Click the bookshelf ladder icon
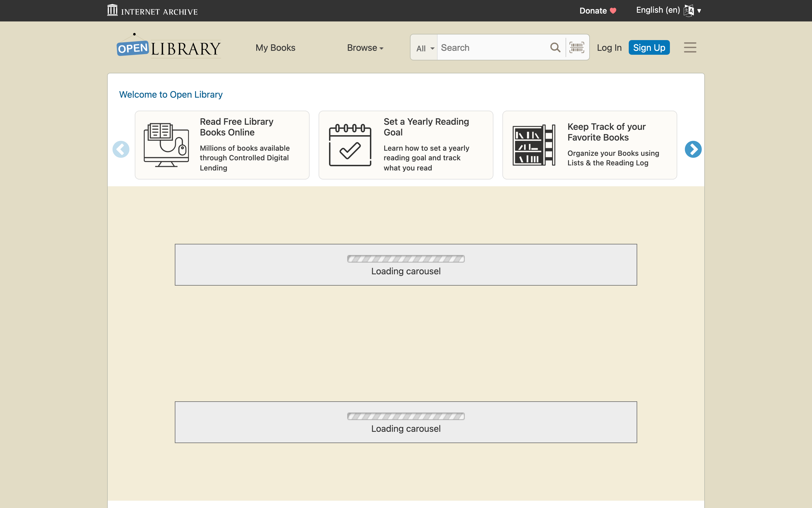Screen dimensions: 812x508 (x=534, y=145)
